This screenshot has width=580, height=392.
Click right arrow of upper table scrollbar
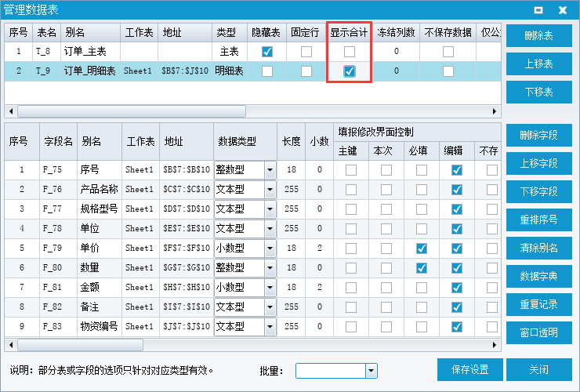(x=495, y=111)
